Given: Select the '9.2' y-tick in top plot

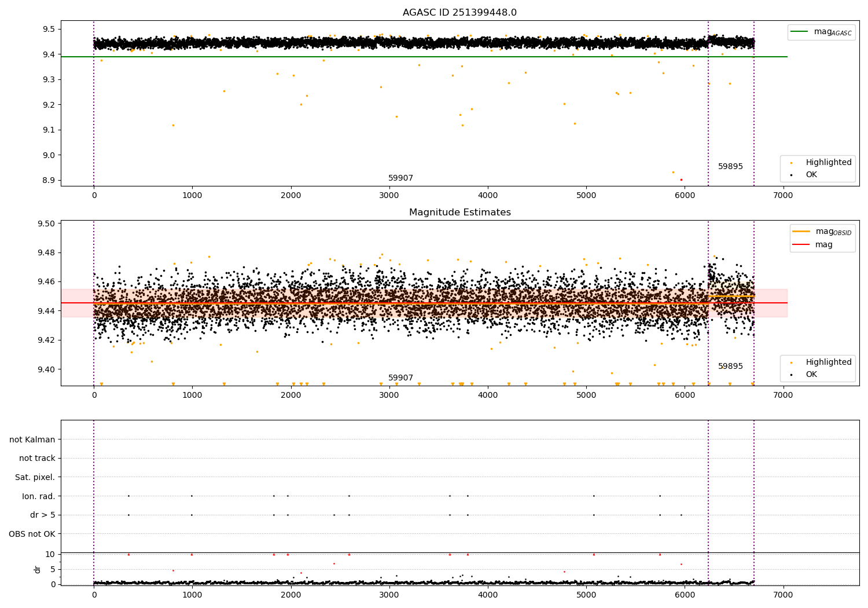Looking at the screenshot, I should [x=49, y=105].
